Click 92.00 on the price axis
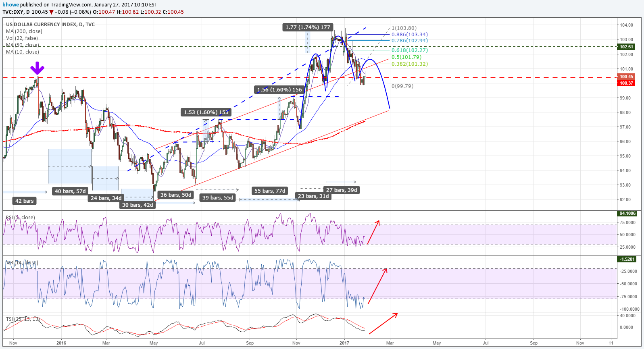Screen dimensions: 644x349 click(x=625, y=199)
